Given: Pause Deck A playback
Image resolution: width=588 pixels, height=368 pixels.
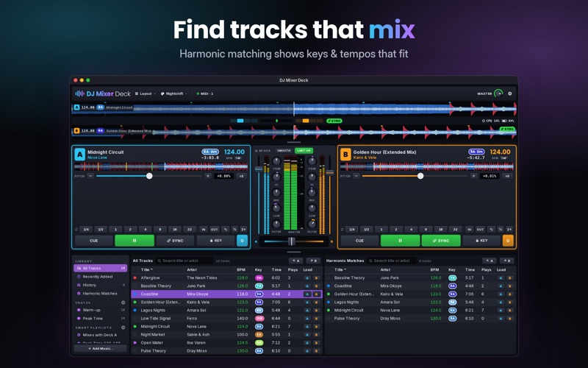Looking at the screenshot, I should [135, 241].
